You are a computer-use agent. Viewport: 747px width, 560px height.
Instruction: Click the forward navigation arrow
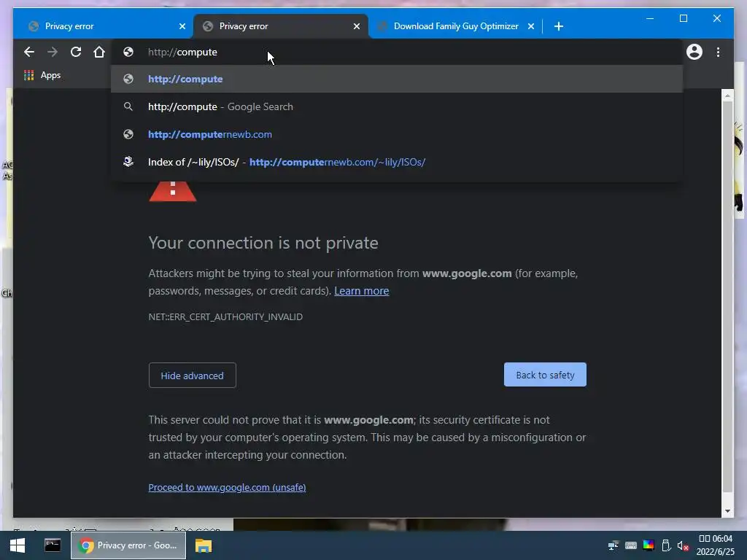53,52
